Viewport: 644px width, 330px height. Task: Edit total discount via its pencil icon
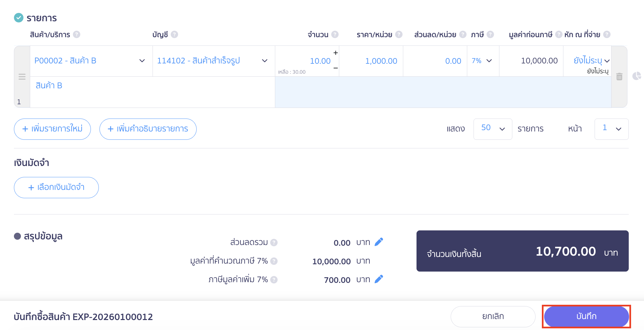379,242
